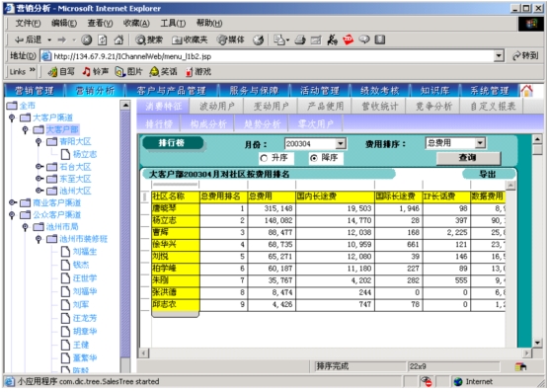Click the red home icon beside 系统管理

click(x=526, y=91)
